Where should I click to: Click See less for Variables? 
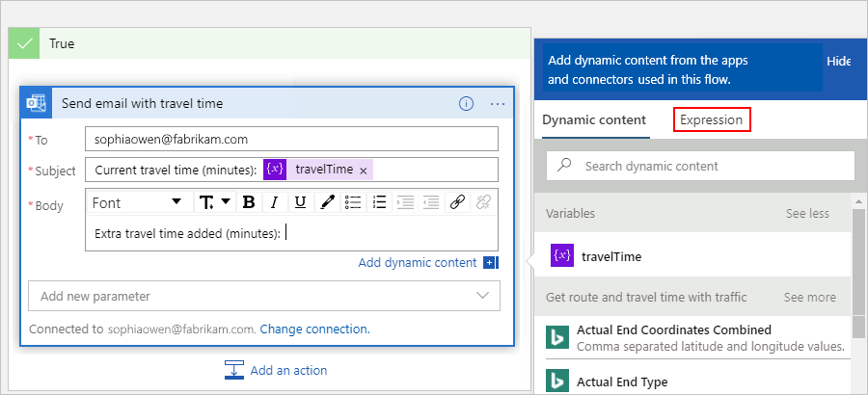(x=807, y=214)
